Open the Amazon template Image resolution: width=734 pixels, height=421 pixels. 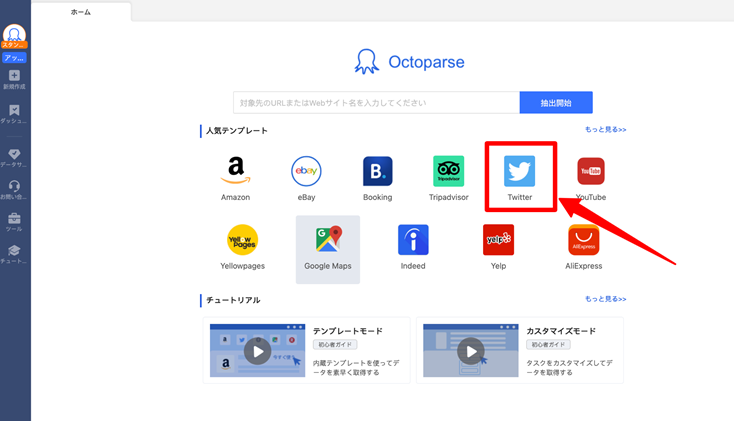235,178
